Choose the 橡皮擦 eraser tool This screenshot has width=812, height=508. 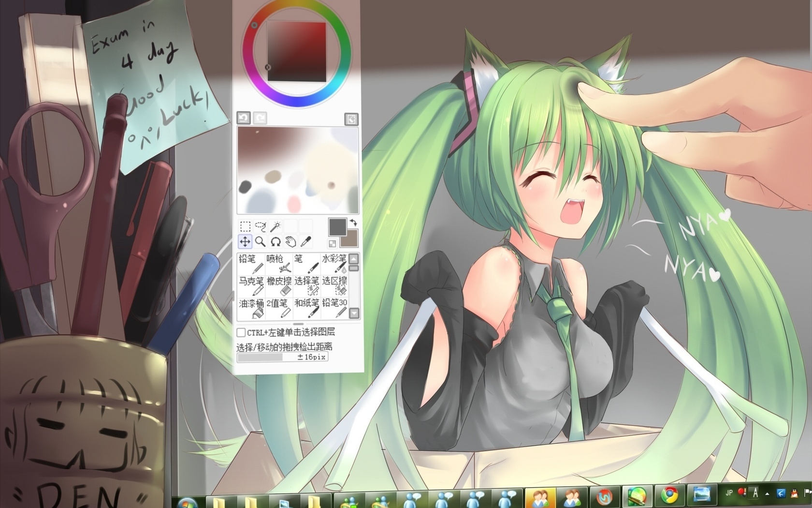279,286
